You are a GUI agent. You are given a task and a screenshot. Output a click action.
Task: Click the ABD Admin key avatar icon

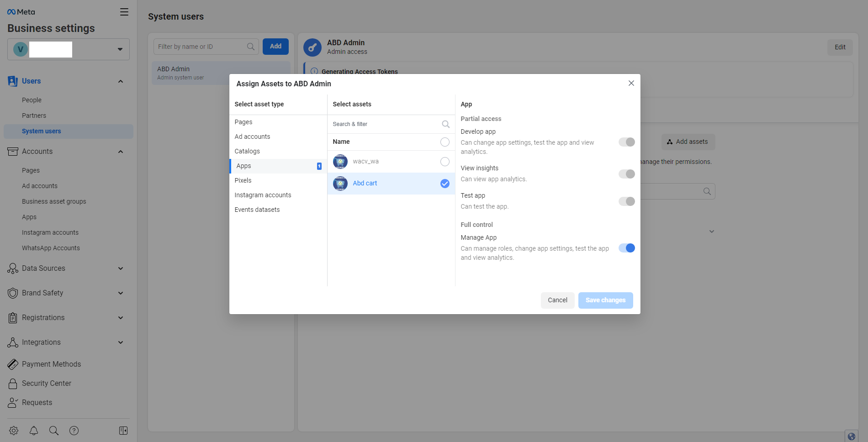312,47
